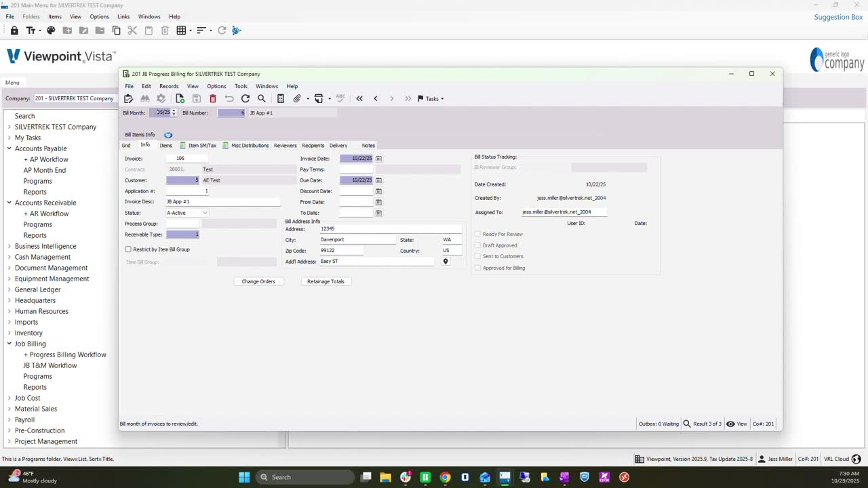Image resolution: width=868 pixels, height=488 pixels.
Task: Click the Windows Start button
Action: pyautogui.click(x=244, y=477)
